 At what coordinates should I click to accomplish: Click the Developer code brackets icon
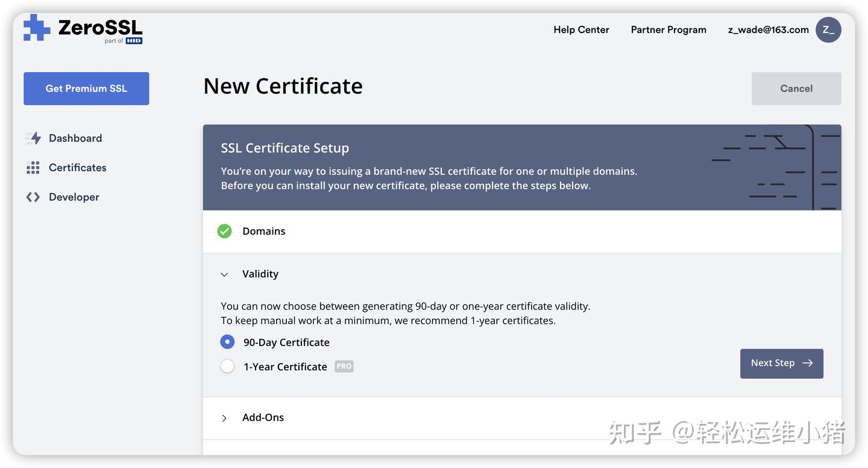coord(33,197)
